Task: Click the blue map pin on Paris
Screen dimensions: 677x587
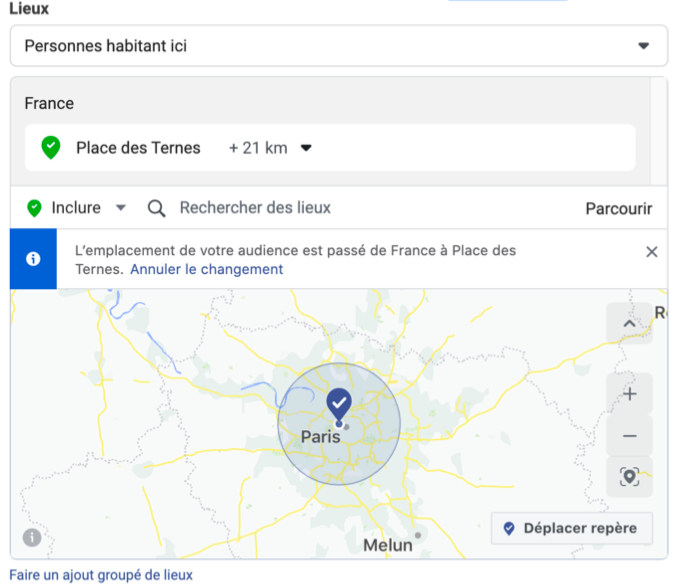Action: (x=339, y=406)
